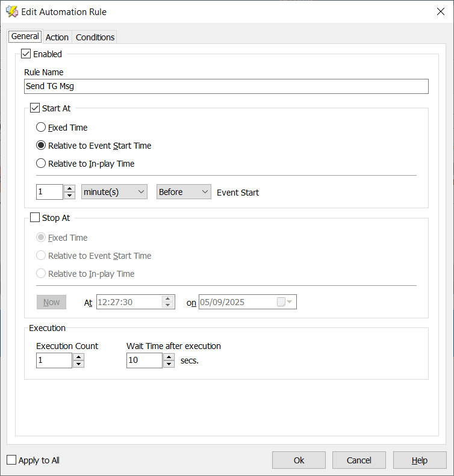Viewport: 454px width, 476px height.
Task: Choose Relative to In-play Time under Start At
Action: point(41,164)
